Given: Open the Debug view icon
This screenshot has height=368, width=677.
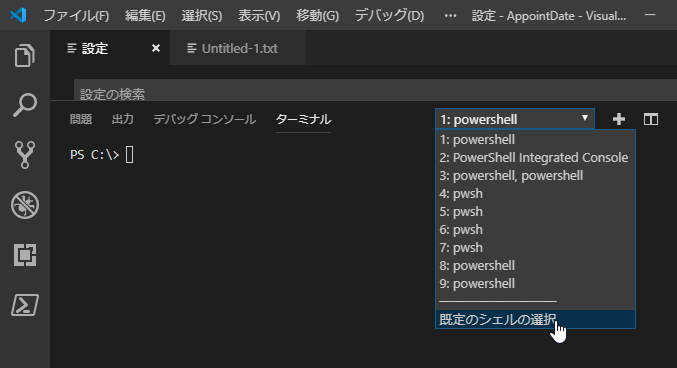Looking at the screenshot, I should click(25, 205).
